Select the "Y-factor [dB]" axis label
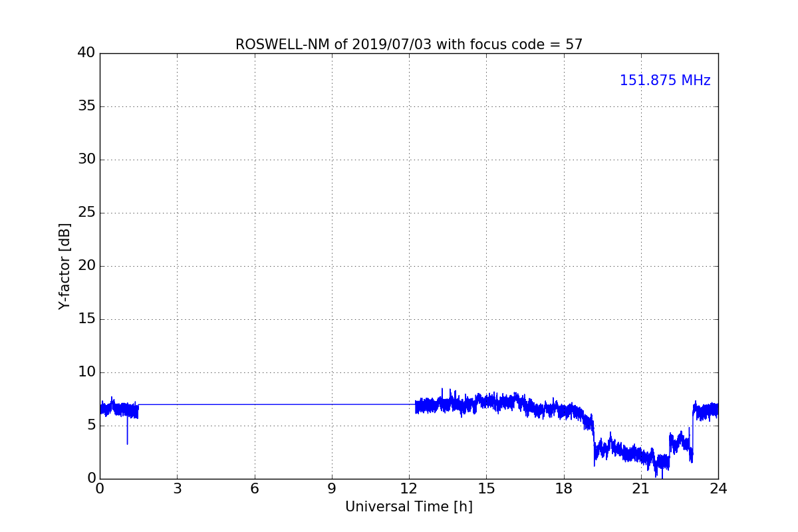 pyautogui.click(x=65, y=266)
